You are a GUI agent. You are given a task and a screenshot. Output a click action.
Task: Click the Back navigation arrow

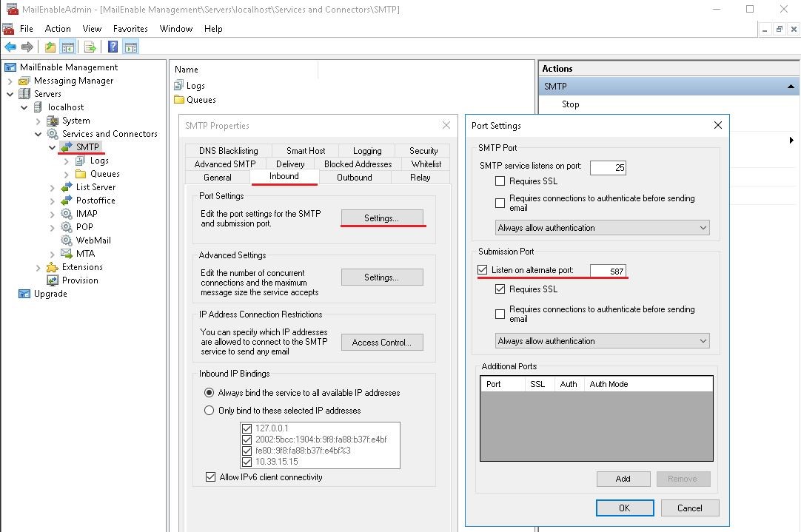[x=10, y=46]
